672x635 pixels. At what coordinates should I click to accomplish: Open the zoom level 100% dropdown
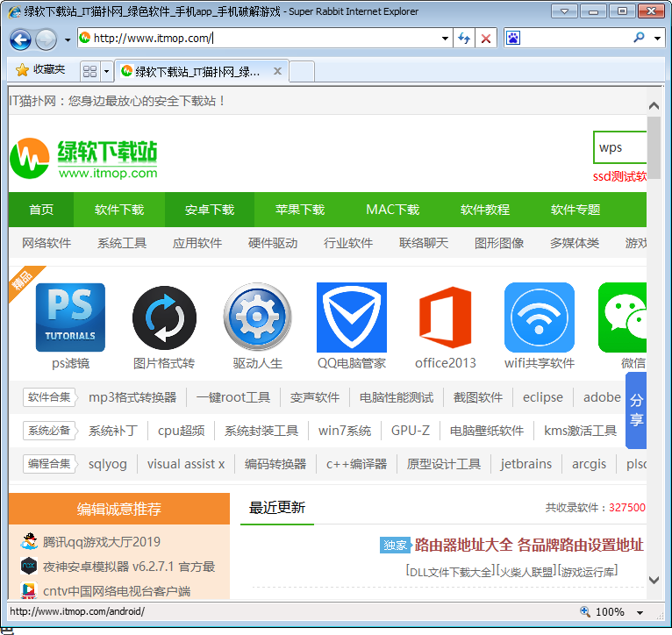[640, 612]
